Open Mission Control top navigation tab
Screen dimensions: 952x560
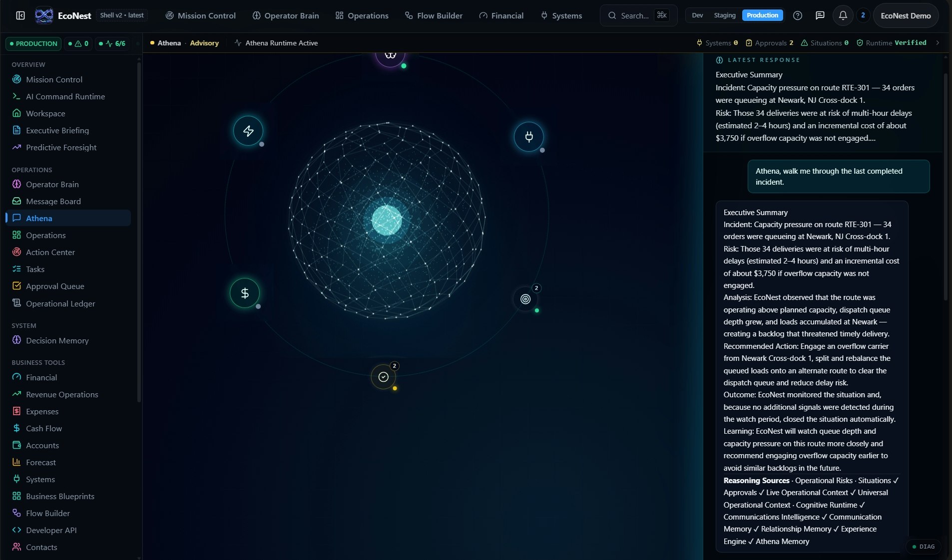[200, 15]
